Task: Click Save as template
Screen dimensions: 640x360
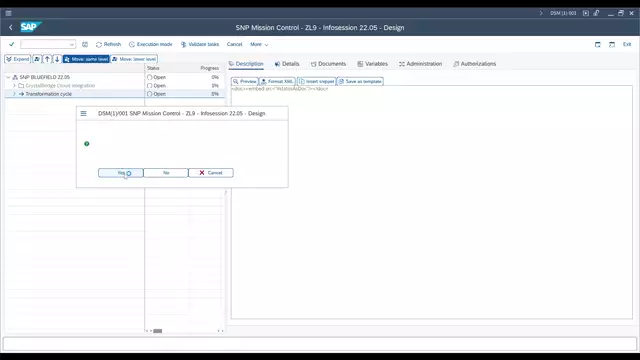Action: 360,81
